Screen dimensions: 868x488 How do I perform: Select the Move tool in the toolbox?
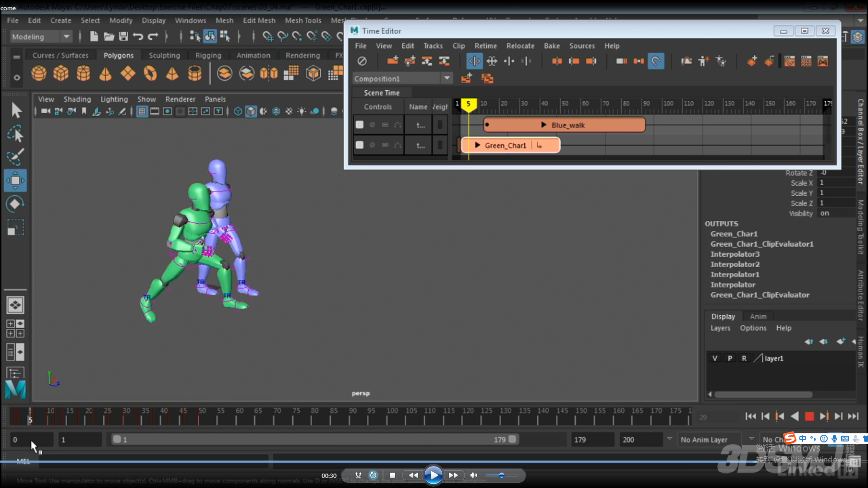pyautogui.click(x=15, y=180)
